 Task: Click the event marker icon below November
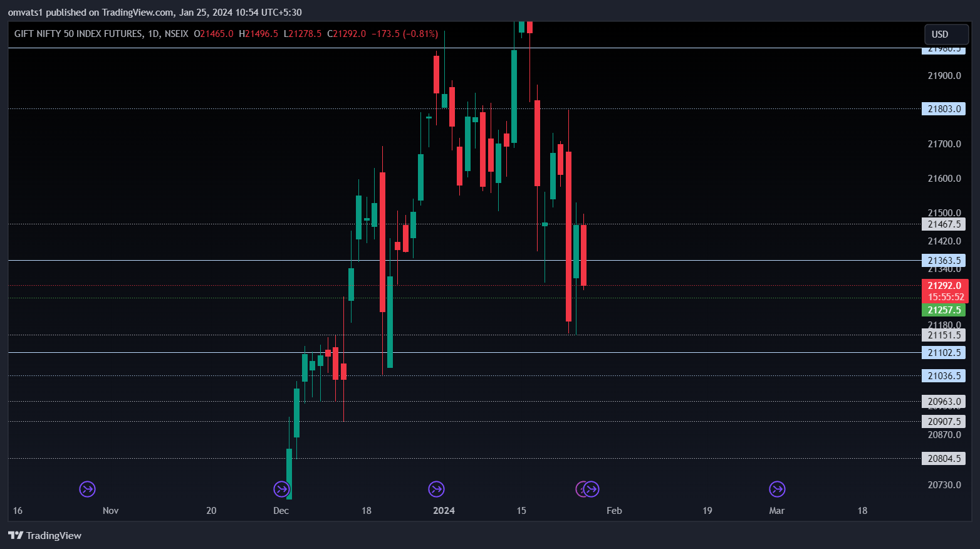(87, 489)
